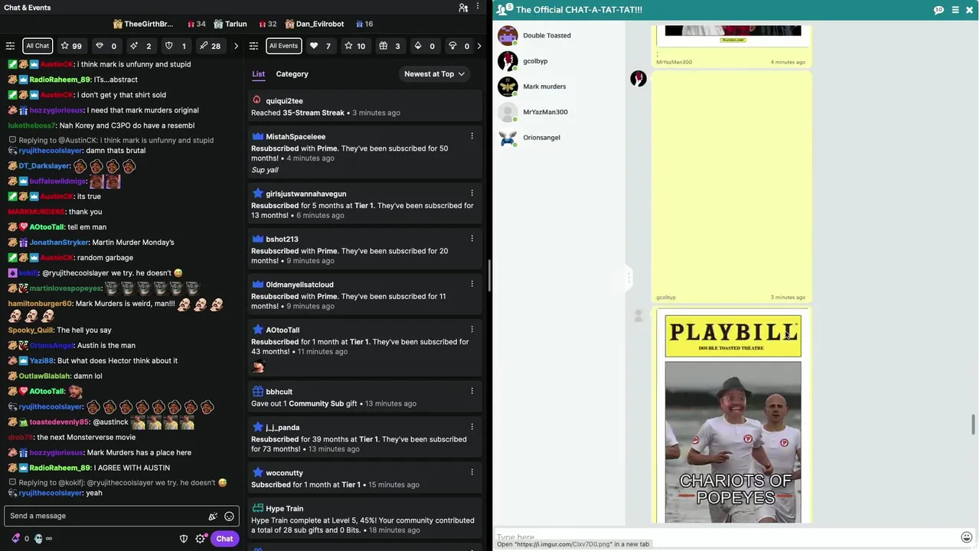Select the All Chat filter
The width and height of the screenshot is (980, 551).
click(38, 46)
